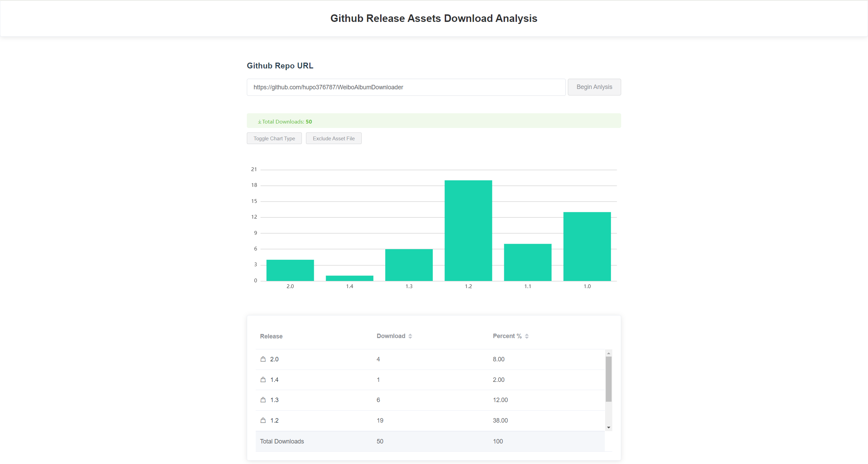Click the page title Github Release Assets Download Analysis
The width and height of the screenshot is (868, 464).
(433, 18)
